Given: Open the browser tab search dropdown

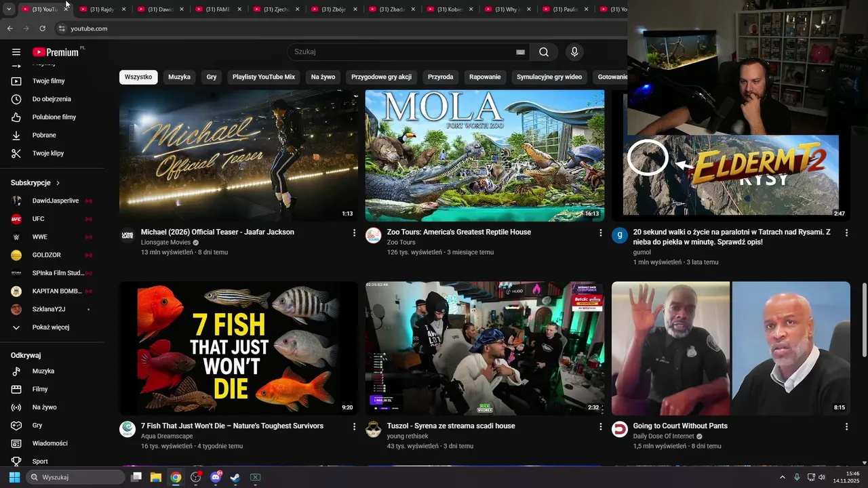Looking at the screenshot, I should click(8, 9).
